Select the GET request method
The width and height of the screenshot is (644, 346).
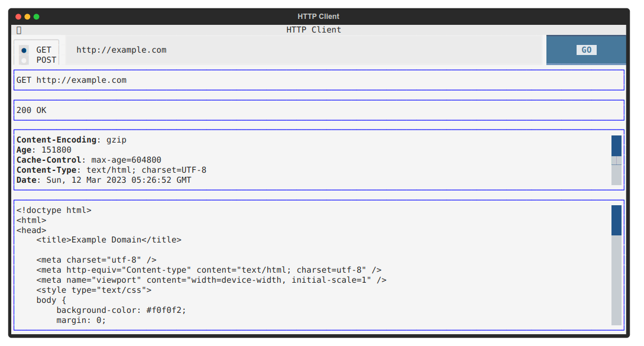coord(24,50)
